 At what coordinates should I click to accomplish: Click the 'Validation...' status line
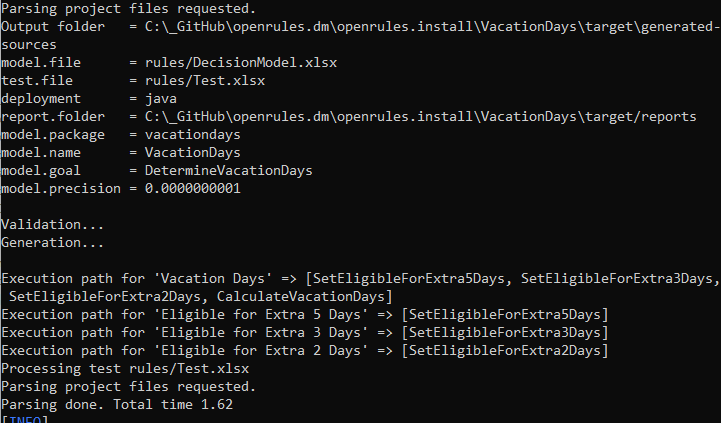[x=53, y=224]
